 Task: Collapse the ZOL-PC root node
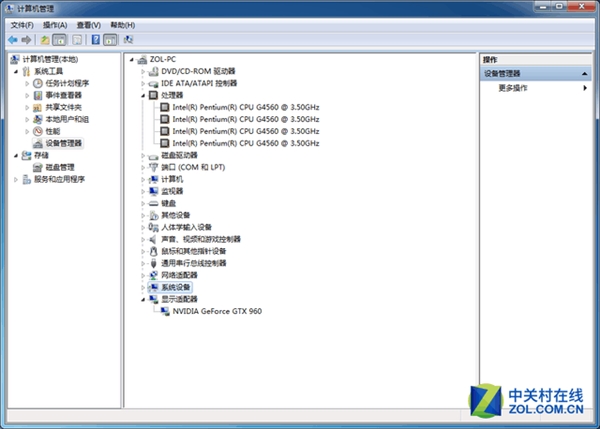pyautogui.click(x=132, y=60)
